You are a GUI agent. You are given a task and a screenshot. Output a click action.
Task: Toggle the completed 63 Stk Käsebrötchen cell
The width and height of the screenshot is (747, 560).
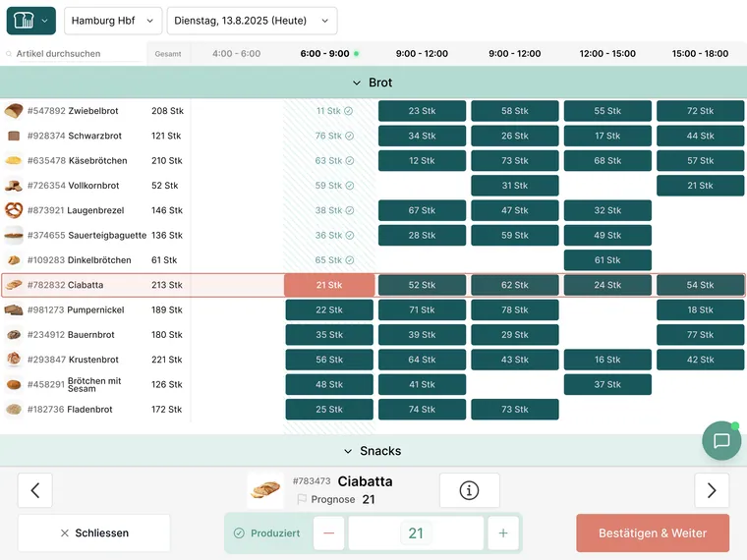(x=334, y=160)
